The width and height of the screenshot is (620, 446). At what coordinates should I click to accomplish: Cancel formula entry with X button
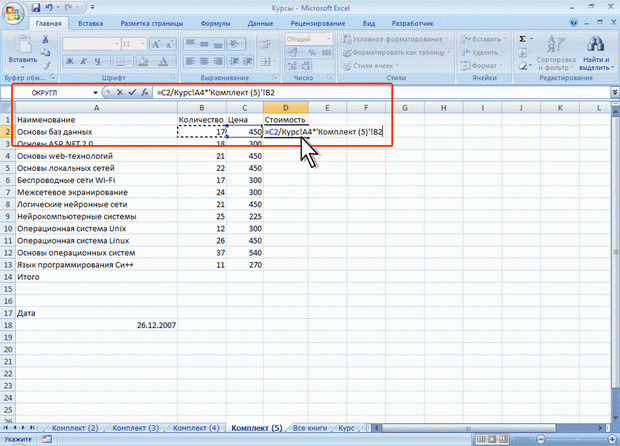(x=120, y=93)
